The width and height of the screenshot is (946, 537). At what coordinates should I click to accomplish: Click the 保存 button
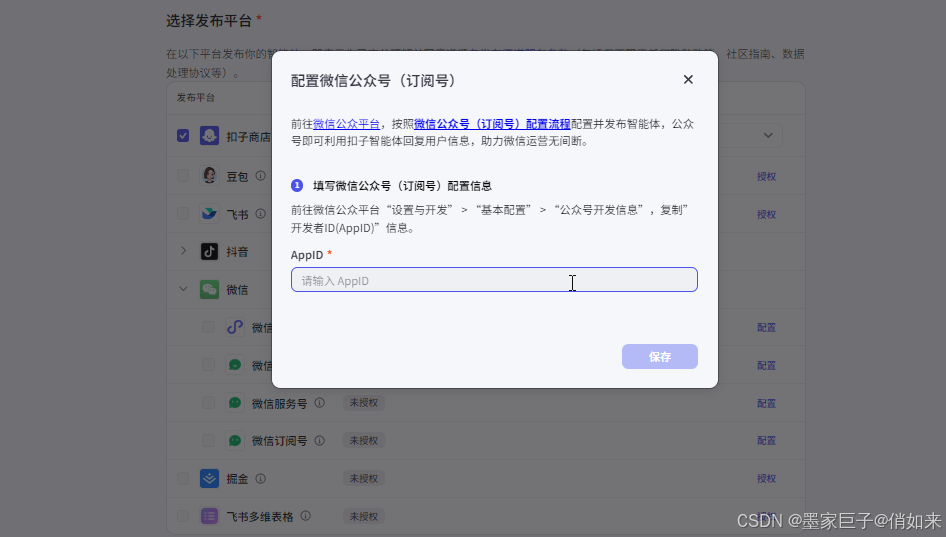659,357
